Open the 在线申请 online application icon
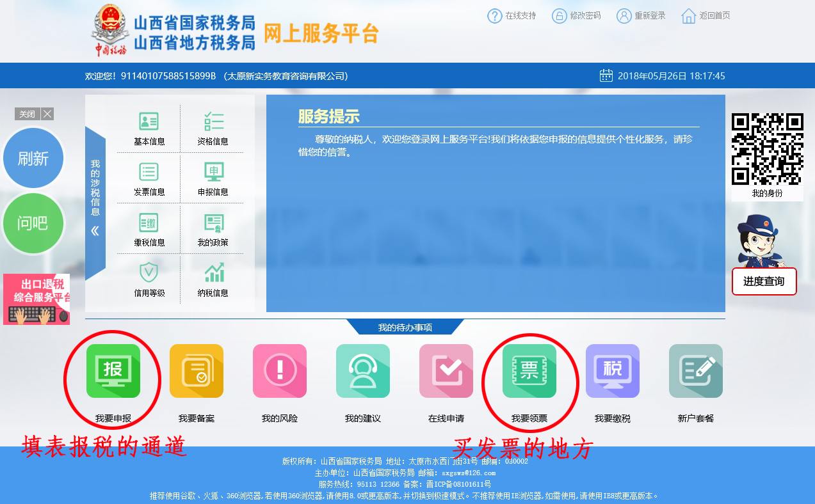The image size is (815, 504). point(446,371)
